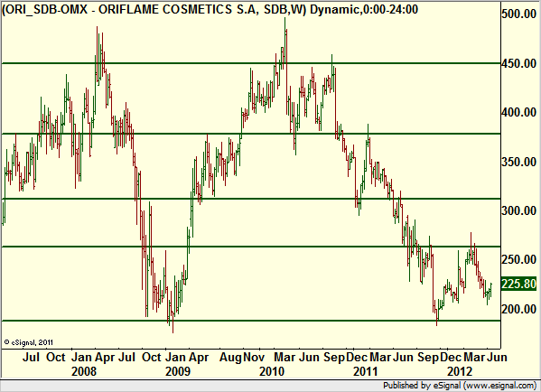
Task: Click the Aug month label before Nov
Action: click(230, 357)
